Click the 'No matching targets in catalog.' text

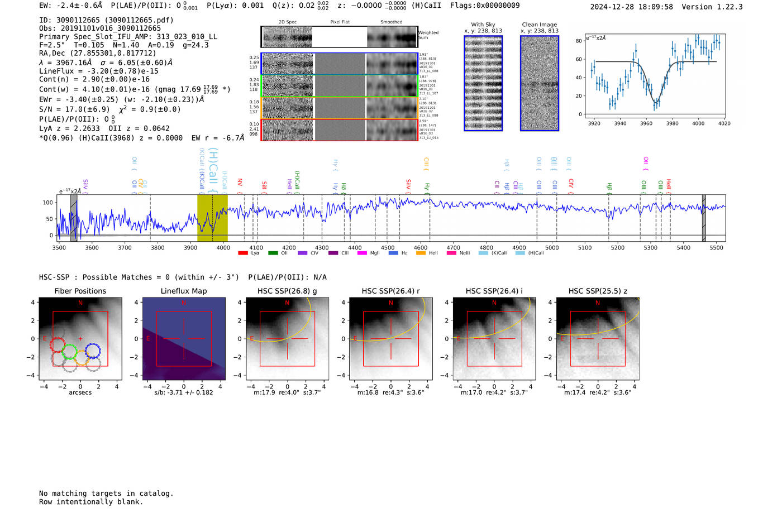point(106,493)
